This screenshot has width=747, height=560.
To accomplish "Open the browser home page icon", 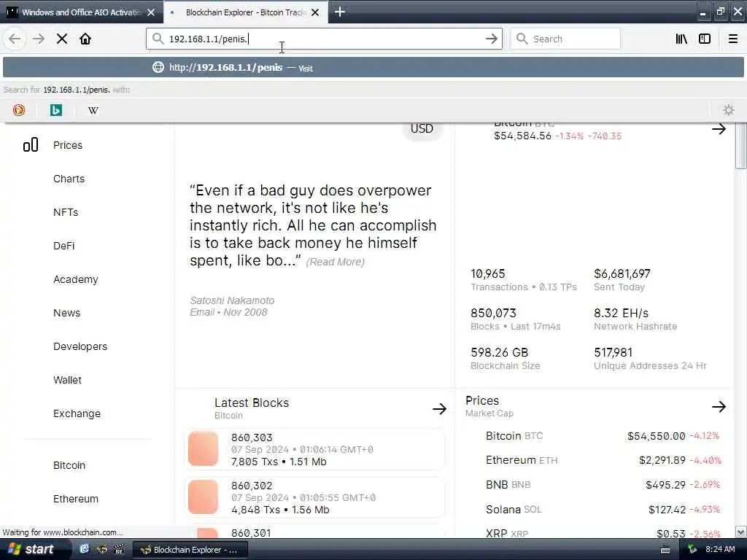I will pyautogui.click(x=85, y=39).
